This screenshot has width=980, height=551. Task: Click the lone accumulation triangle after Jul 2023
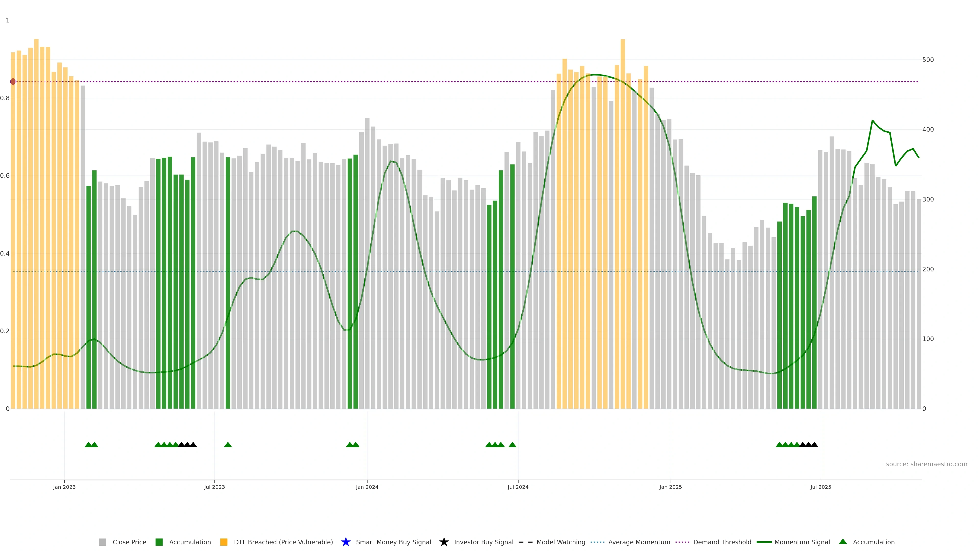pyautogui.click(x=228, y=445)
